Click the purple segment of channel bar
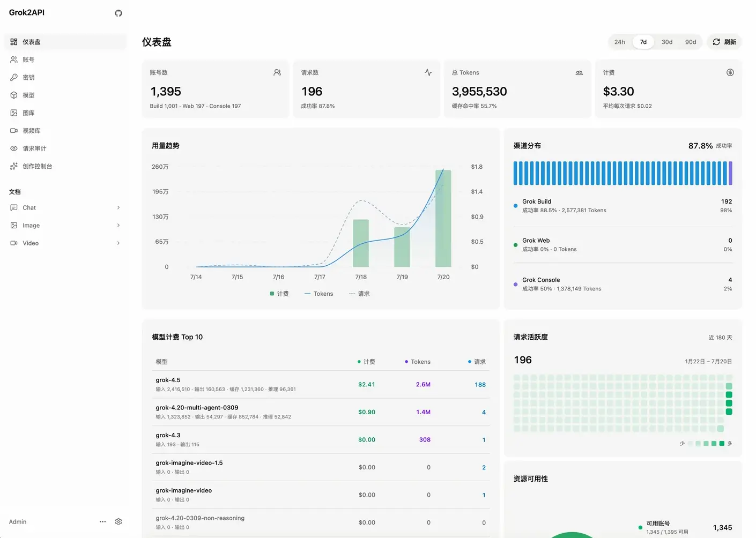The height and width of the screenshot is (538, 756). click(x=730, y=173)
